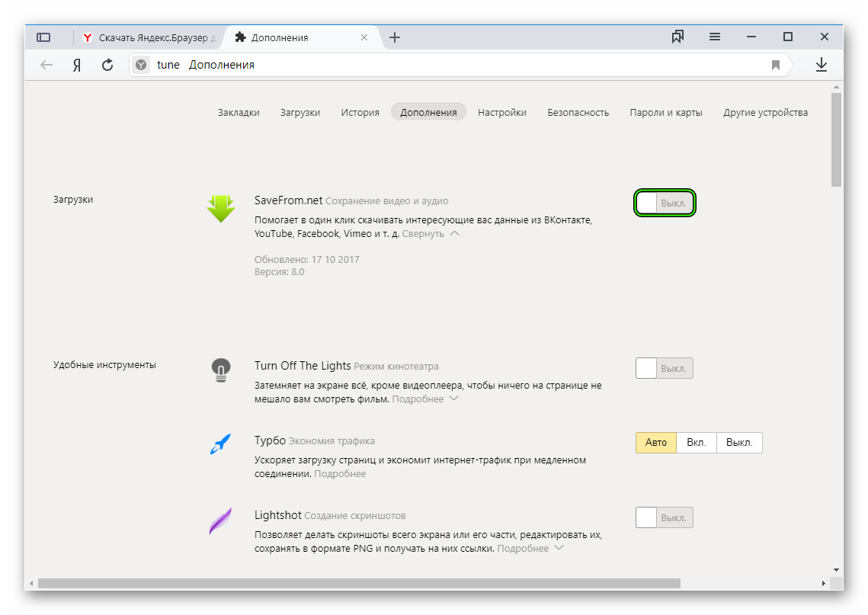Minimize the browser window
The height and width of the screenshot is (615, 868).
[751, 37]
